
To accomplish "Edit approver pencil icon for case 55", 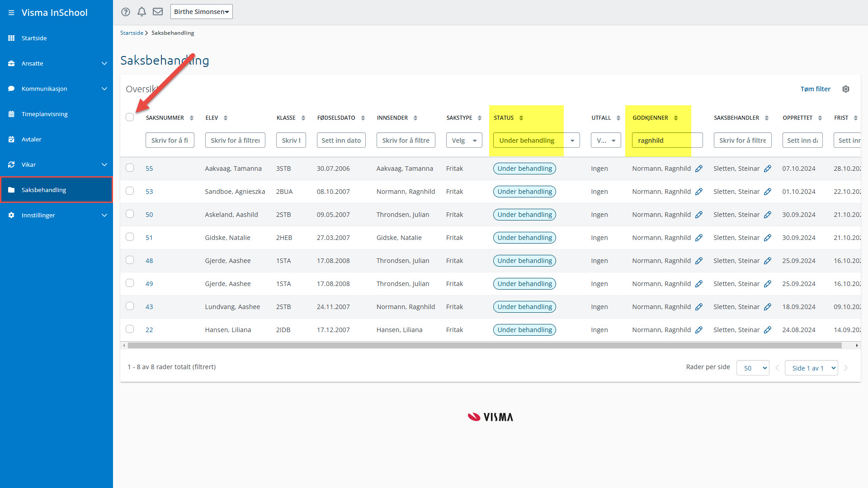I will [699, 169].
